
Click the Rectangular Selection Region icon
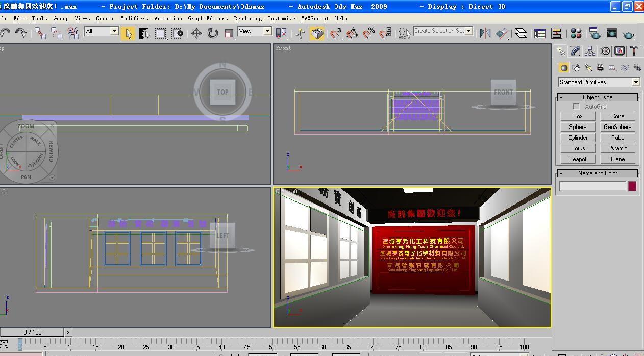point(161,33)
